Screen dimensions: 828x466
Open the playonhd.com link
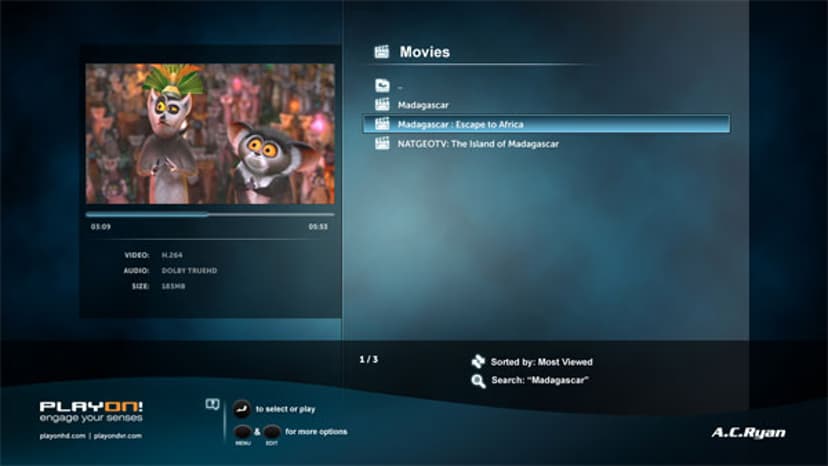(x=62, y=436)
